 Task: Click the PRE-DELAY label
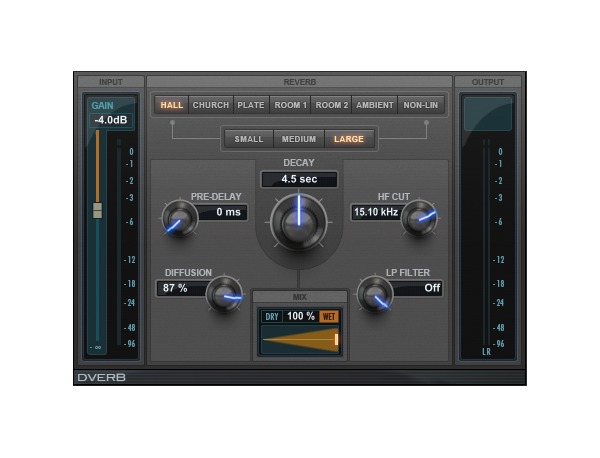coord(216,197)
